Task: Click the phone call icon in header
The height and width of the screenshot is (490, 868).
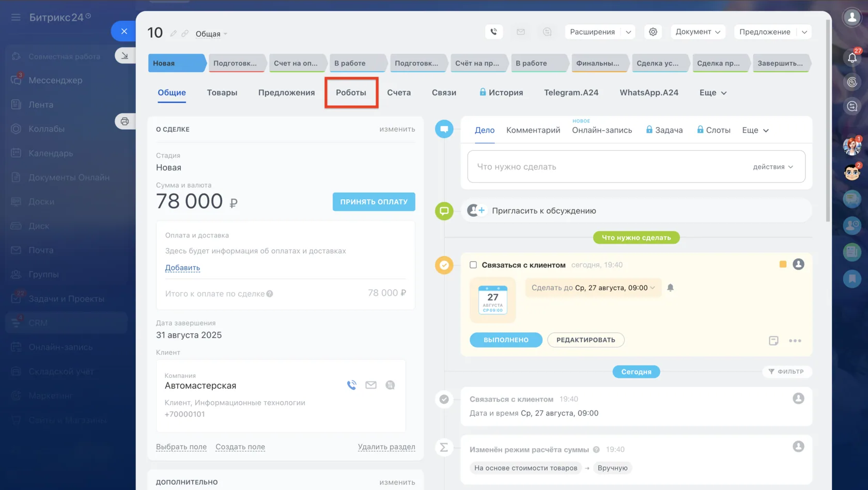Action: tap(494, 32)
